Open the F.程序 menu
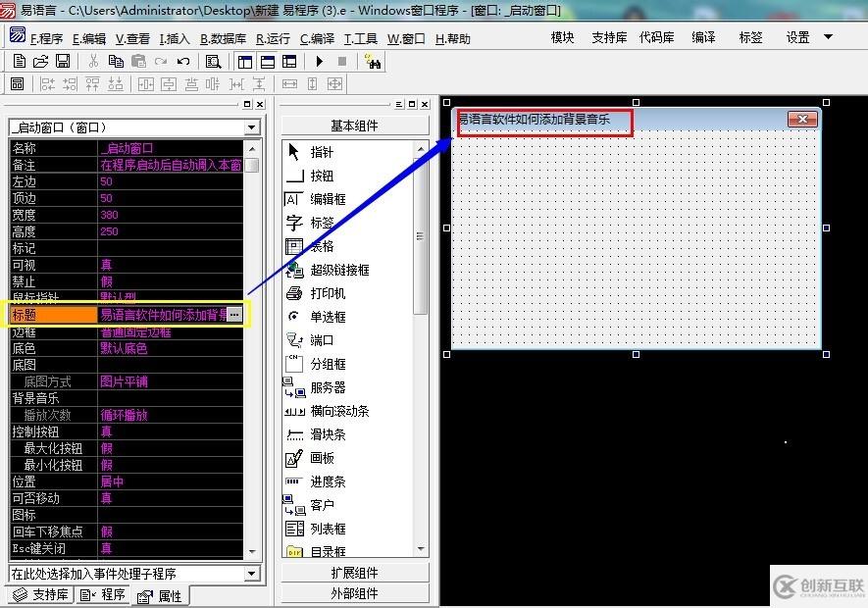868x608 pixels. (46, 39)
